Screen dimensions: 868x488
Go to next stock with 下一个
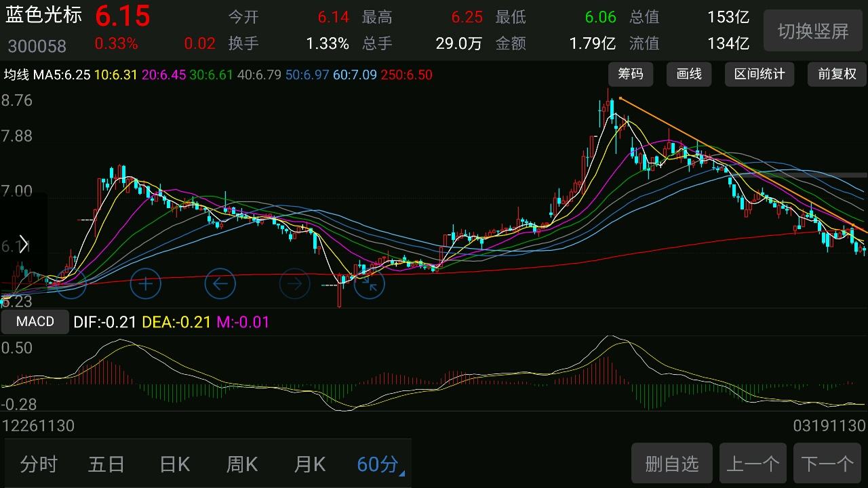[827, 464]
